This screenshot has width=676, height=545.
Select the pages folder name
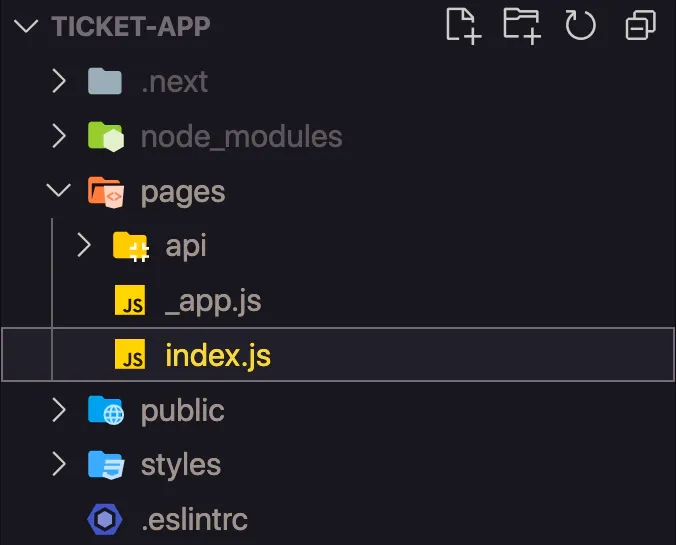[183, 192]
